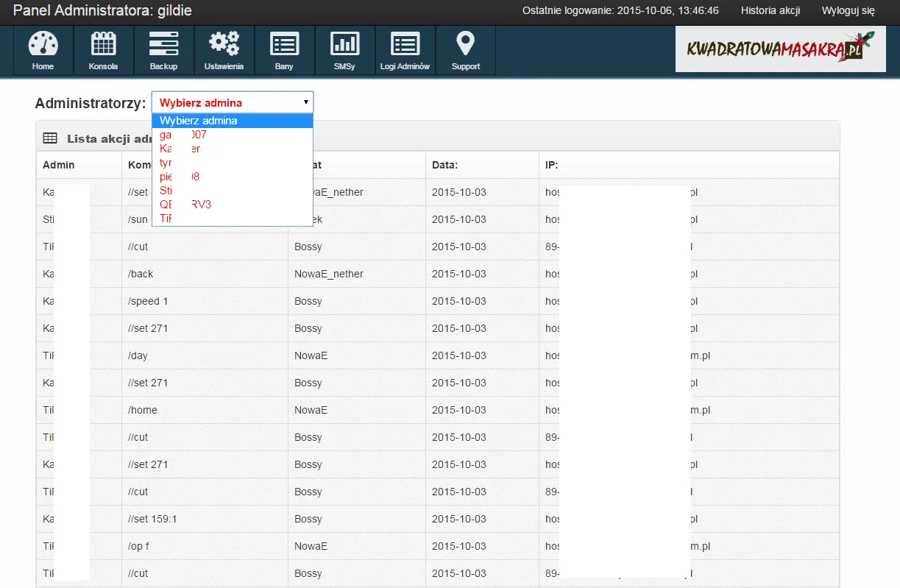This screenshot has width=900, height=588.
Task: Select the '/speed 1' command cell
Action: click(205, 301)
